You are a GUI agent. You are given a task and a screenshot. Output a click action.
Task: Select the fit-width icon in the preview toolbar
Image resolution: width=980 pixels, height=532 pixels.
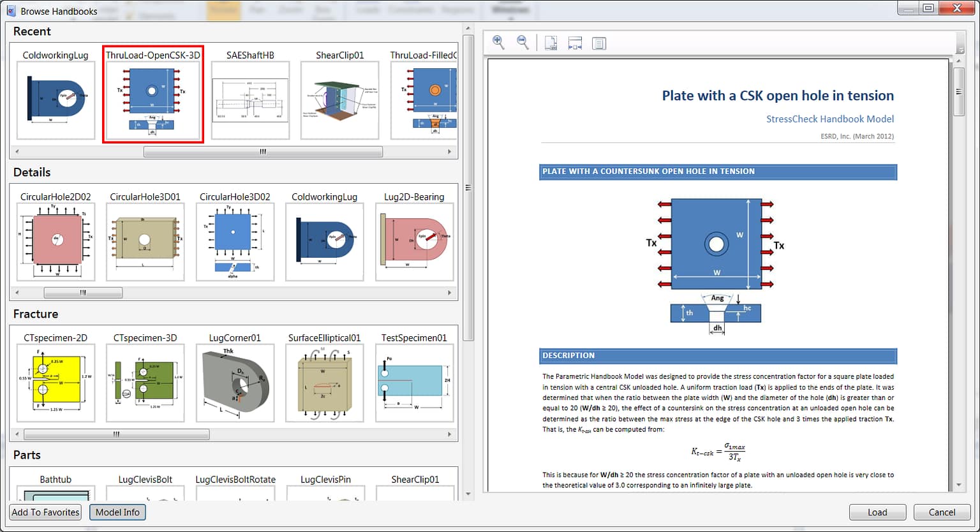pos(574,42)
